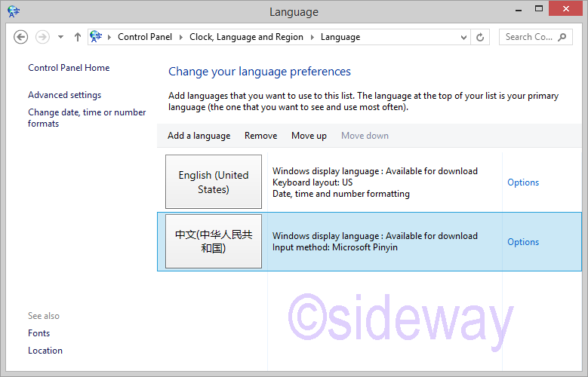The height and width of the screenshot is (377, 588).
Task: Refresh the Language control panel page
Action: [481, 37]
